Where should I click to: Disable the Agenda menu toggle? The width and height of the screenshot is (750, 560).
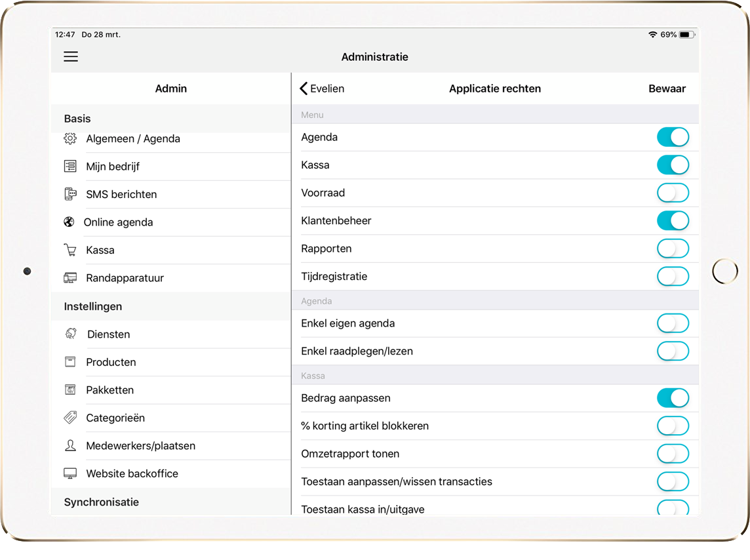point(673,137)
